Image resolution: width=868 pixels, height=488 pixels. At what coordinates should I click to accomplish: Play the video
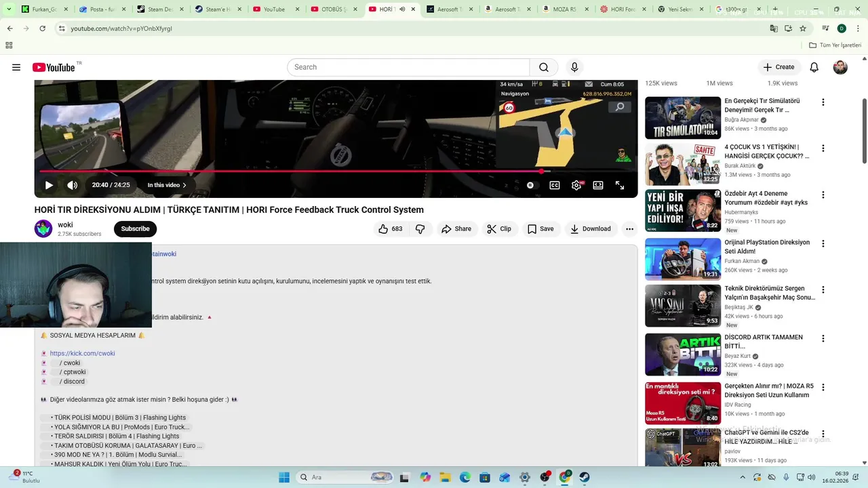[x=49, y=185]
